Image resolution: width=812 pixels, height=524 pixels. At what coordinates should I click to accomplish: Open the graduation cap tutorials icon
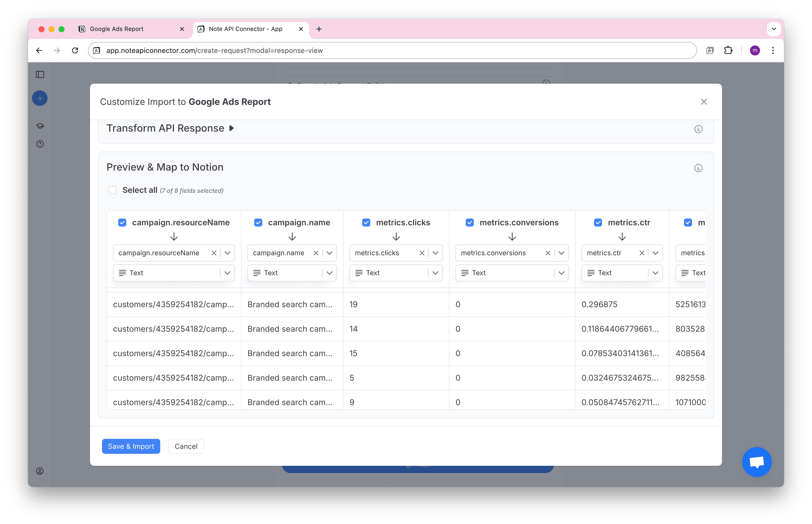pyautogui.click(x=40, y=126)
